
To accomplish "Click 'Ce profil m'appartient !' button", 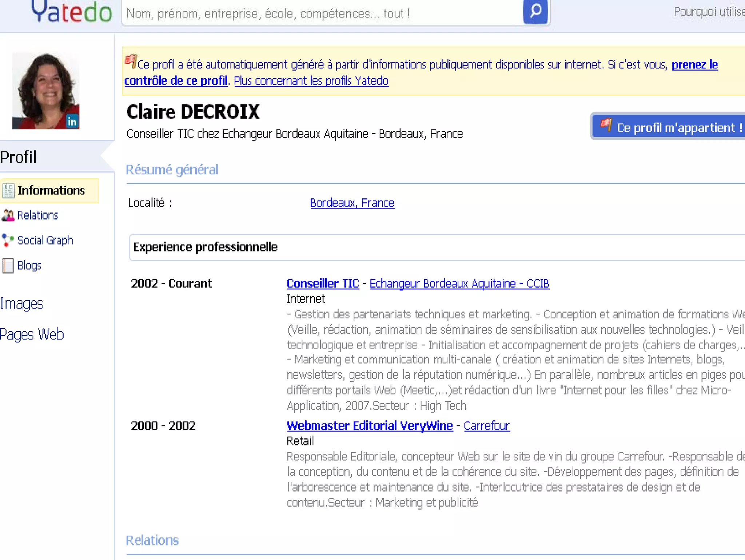I will (x=668, y=127).
